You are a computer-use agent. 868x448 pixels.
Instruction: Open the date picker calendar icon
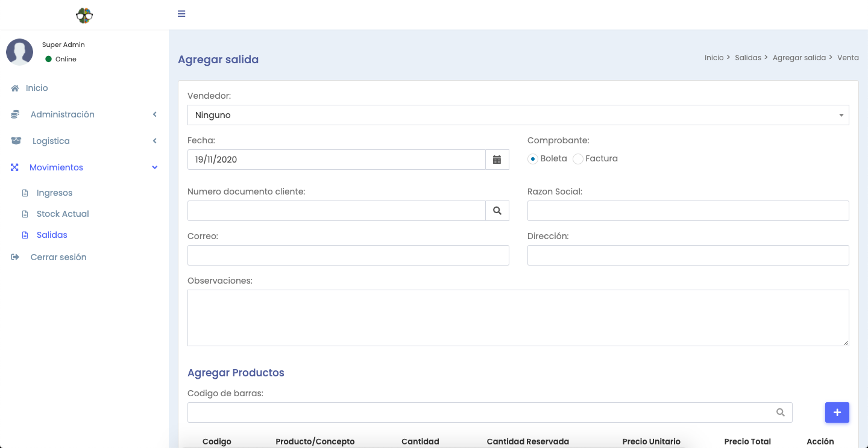coord(497,160)
